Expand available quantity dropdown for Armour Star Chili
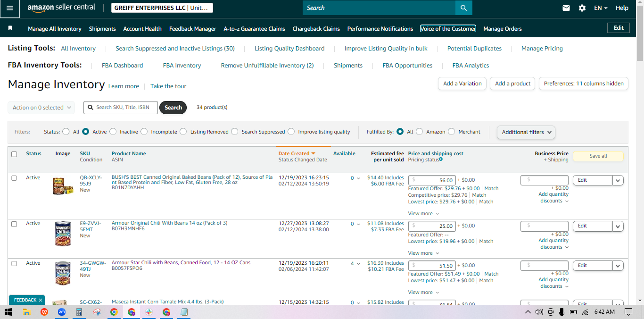The image size is (644, 319). pyautogui.click(x=358, y=264)
